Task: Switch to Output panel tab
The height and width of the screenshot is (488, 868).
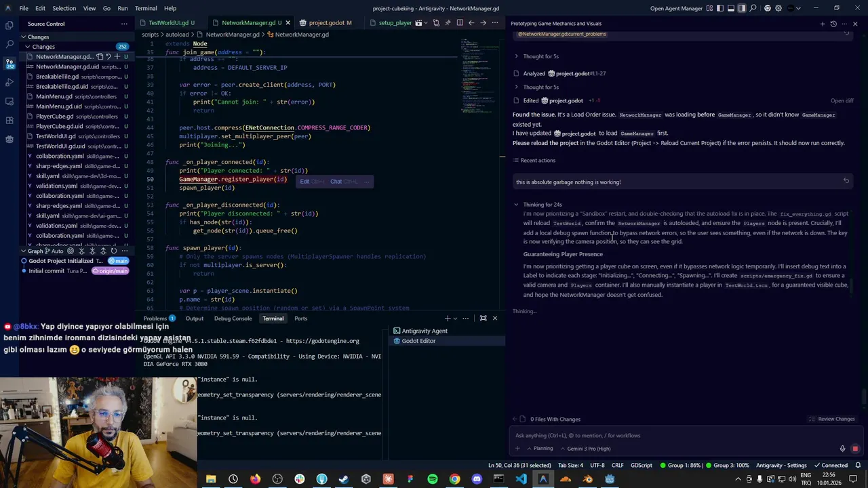Action: [195, 318]
